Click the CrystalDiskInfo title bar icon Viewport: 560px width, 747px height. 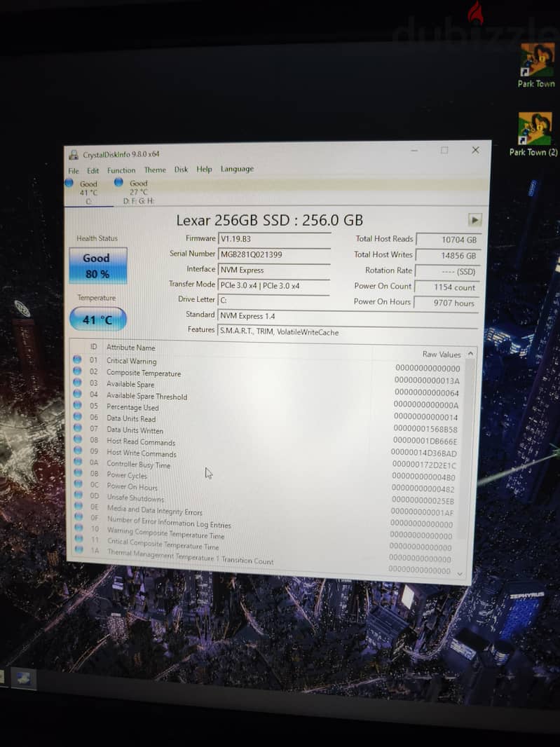point(74,155)
